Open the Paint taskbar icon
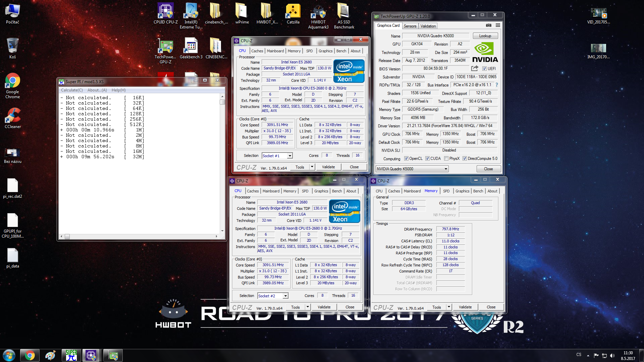Screen dimensions: 644x362 pos(50,355)
